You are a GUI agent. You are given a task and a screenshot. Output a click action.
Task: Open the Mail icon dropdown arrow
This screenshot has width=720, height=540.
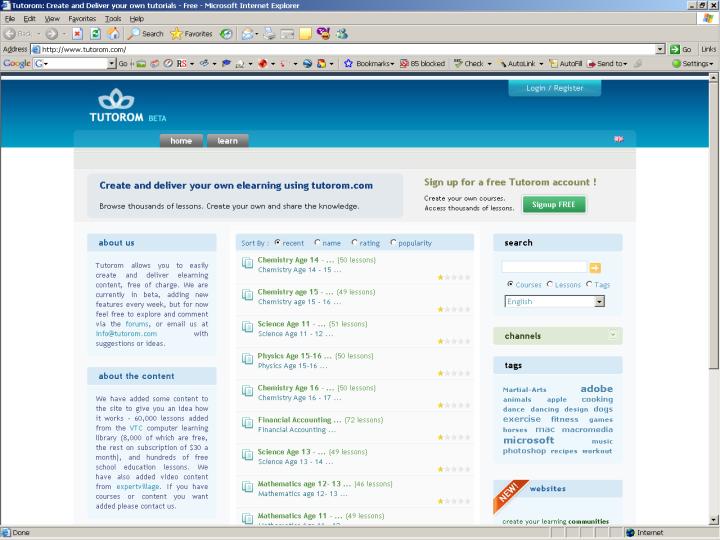pos(257,34)
